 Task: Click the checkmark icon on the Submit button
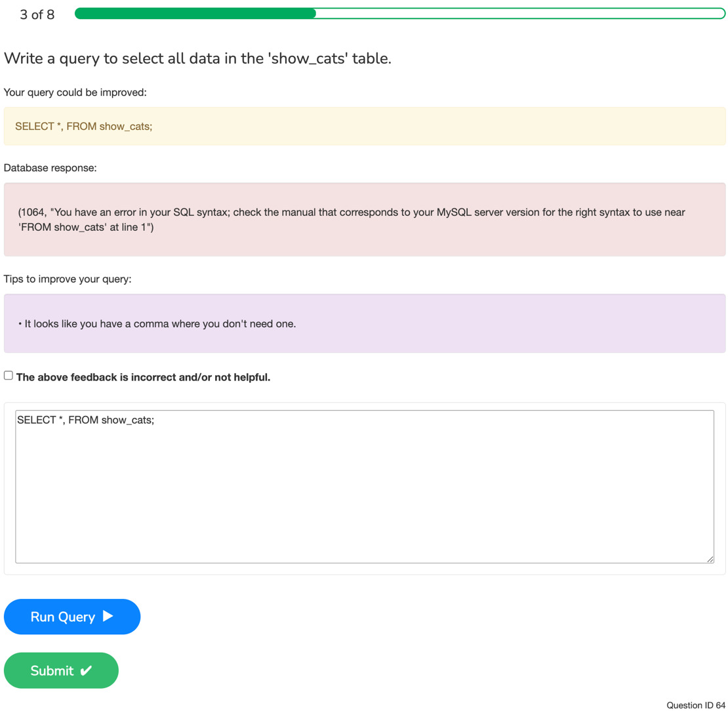point(86,670)
